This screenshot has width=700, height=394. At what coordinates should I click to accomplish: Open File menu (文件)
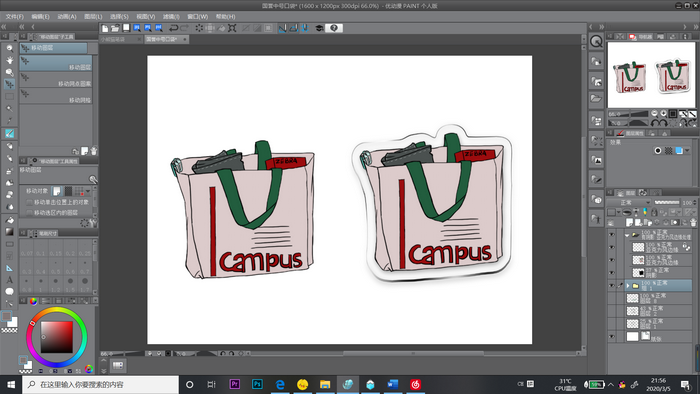(x=15, y=17)
